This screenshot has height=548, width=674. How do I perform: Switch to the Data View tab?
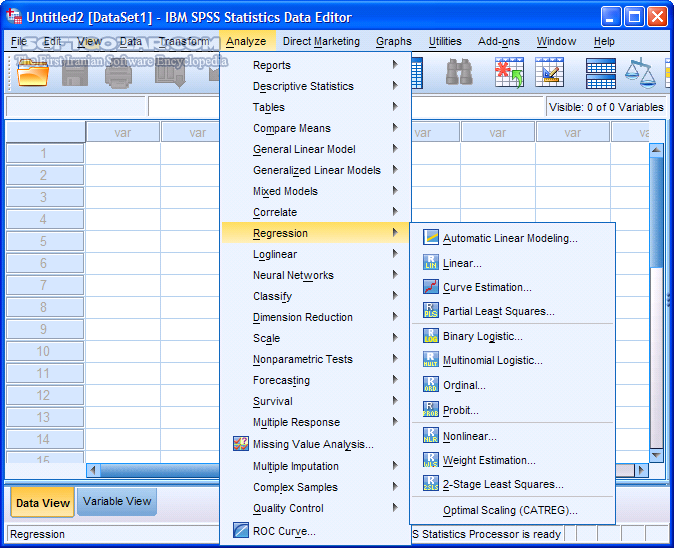tap(43, 502)
